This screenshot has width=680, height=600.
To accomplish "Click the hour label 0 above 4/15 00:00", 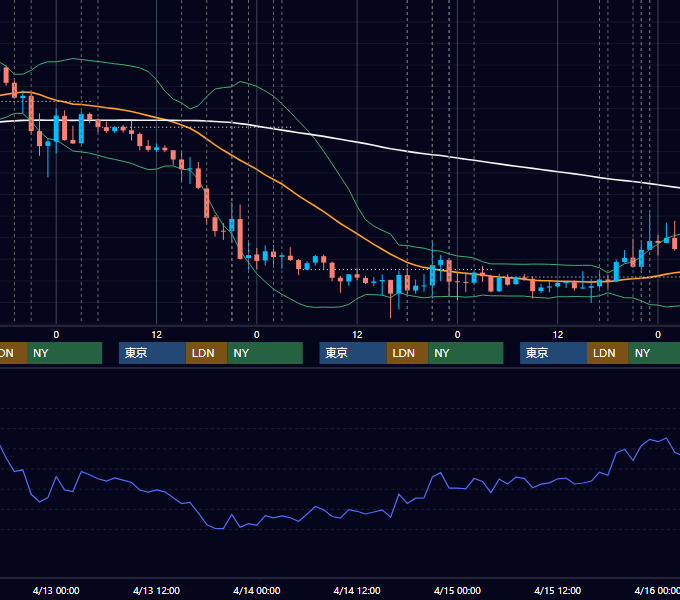I will tap(457, 335).
